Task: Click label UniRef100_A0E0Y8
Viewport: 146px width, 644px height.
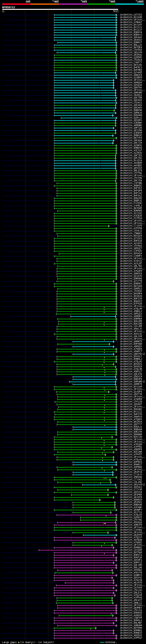Action: [x=131, y=572]
